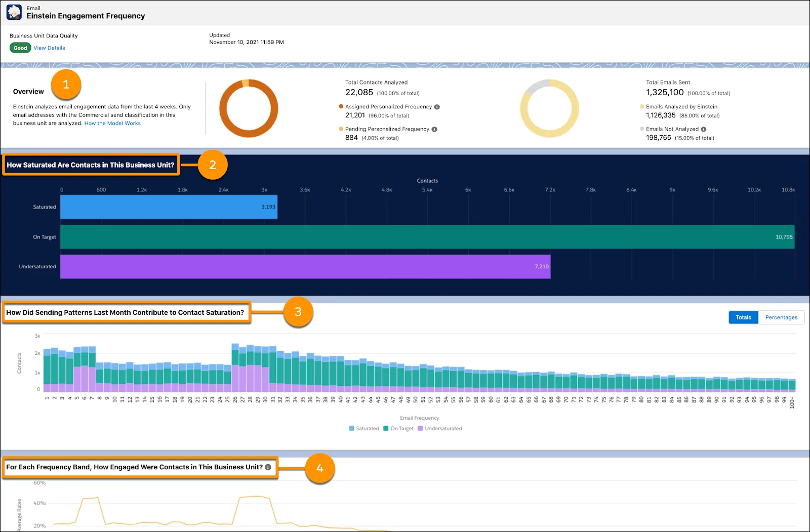Click the updated timestamp November 10, 2021
This screenshot has width=810, height=532.
[247, 43]
